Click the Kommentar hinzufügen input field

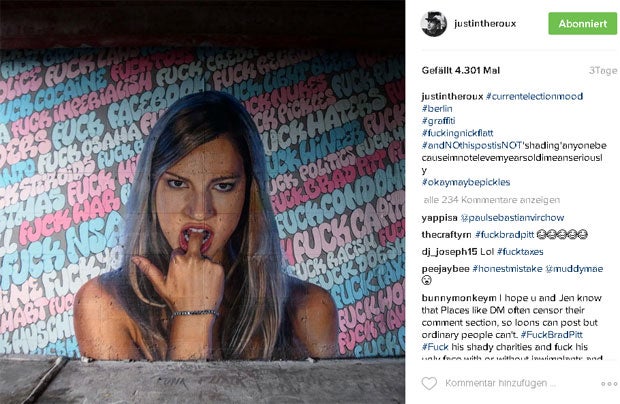(501, 383)
